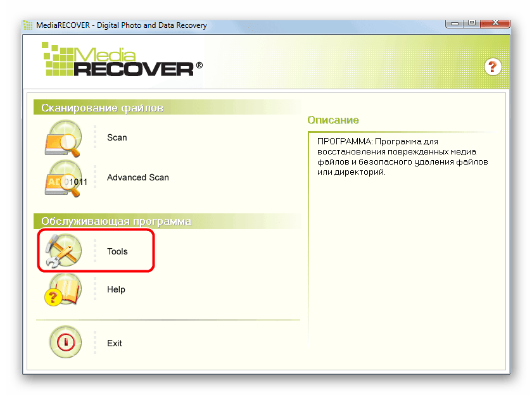Click the red Exit power icon
Viewport: 532px width, 395px height.
[65, 342]
